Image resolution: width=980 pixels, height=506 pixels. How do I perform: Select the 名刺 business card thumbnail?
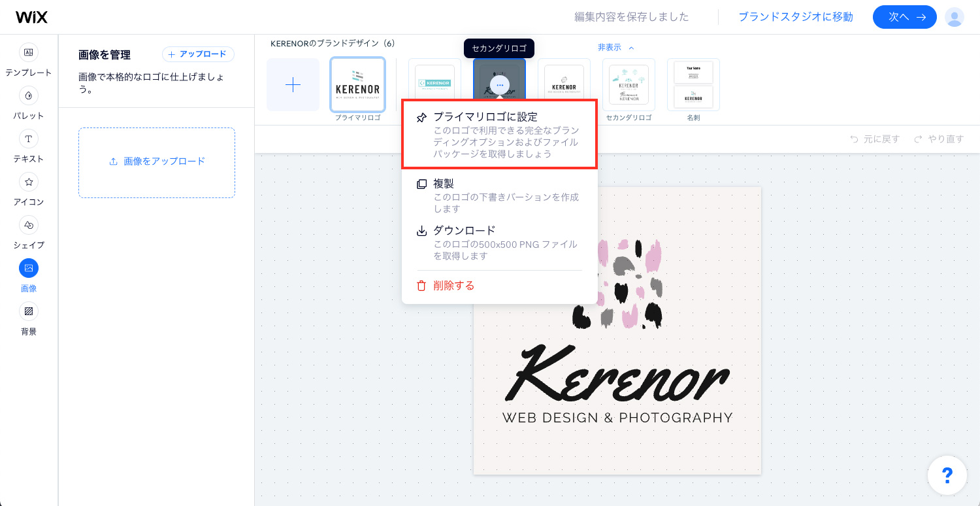point(693,84)
